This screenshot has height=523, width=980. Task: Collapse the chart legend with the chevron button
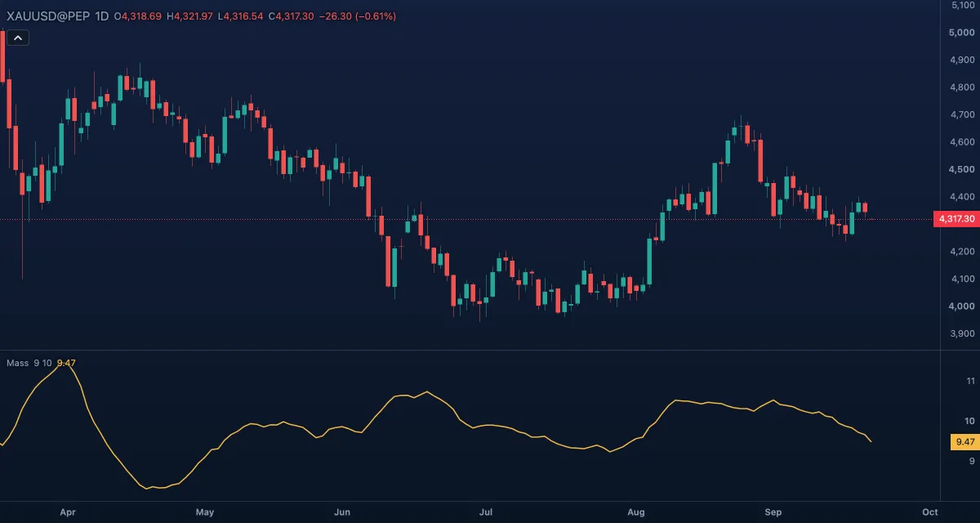pos(18,37)
